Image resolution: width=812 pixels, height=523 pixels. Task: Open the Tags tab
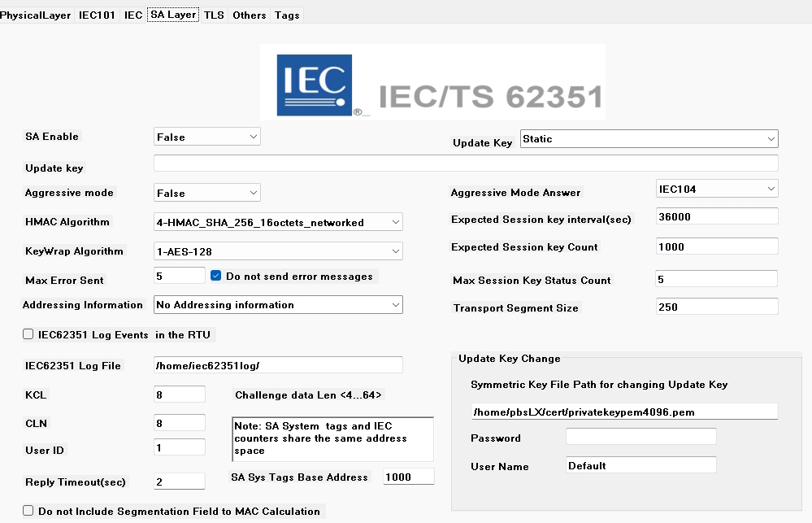pos(286,14)
